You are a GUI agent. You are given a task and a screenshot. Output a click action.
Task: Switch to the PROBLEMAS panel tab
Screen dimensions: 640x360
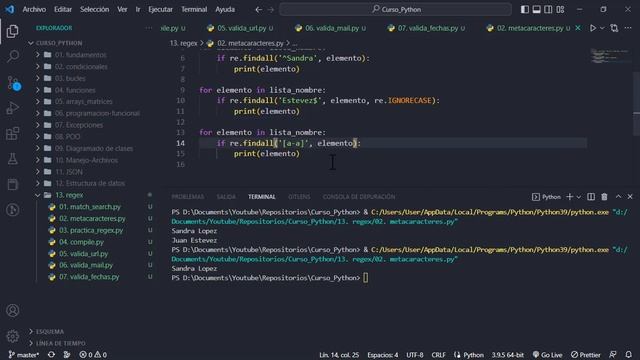pos(188,197)
